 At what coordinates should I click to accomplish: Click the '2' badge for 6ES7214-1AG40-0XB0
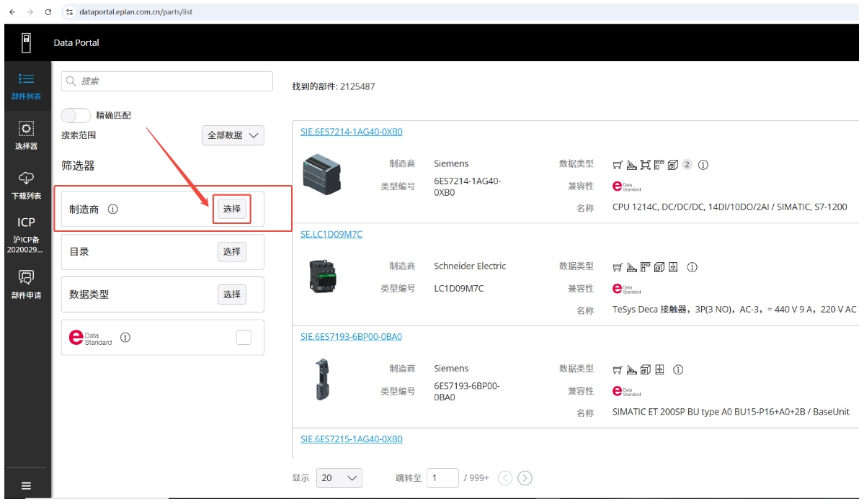[687, 164]
